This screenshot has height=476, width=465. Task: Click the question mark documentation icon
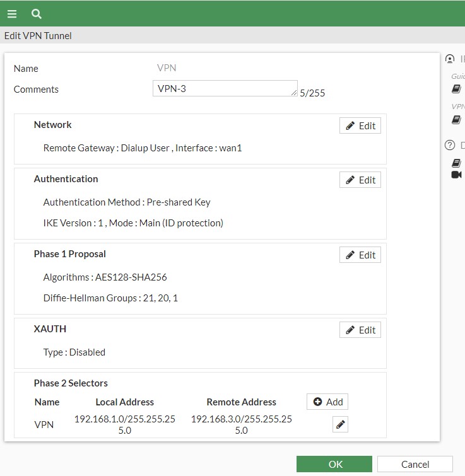pos(450,145)
